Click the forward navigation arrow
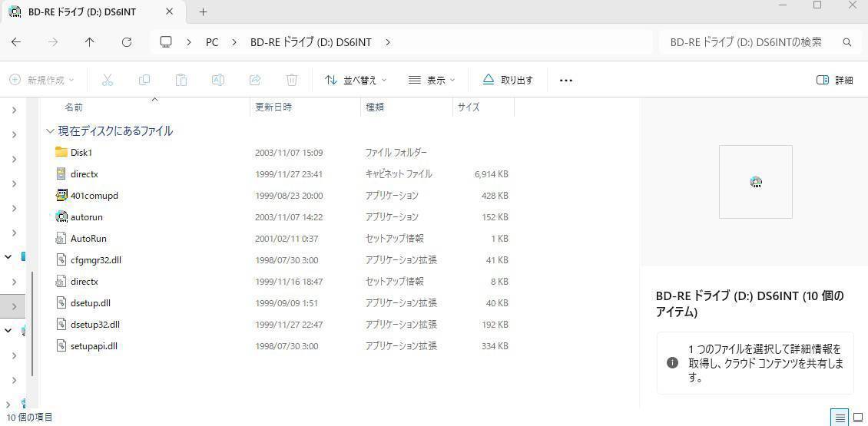 pyautogui.click(x=53, y=42)
